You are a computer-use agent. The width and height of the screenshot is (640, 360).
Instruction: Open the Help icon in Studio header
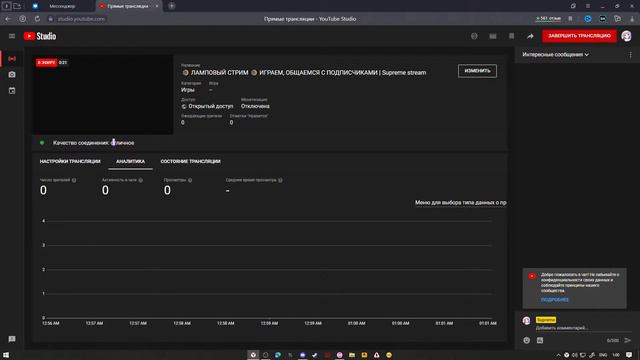(474, 36)
